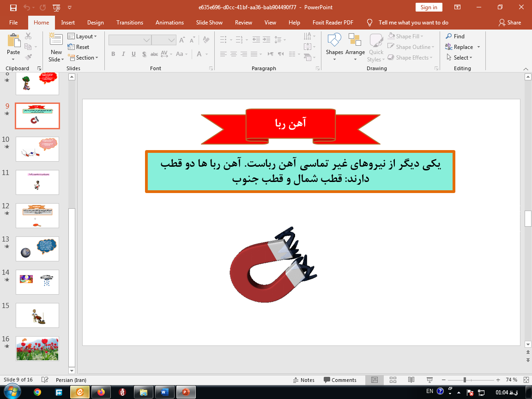Switch to the Insert tab
The width and height of the screenshot is (532, 399).
click(68, 22)
